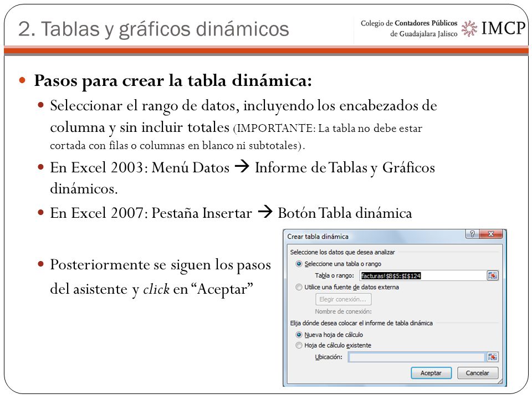Choose 'Hoja de cálculo existente' radio button
This screenshot has height=399, width=532.
[299, 345]
